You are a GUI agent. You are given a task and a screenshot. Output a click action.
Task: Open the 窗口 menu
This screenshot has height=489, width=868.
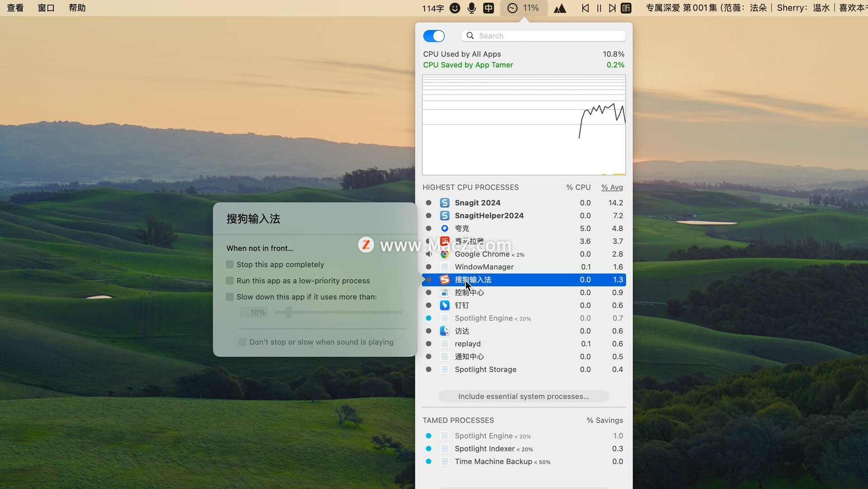(x=46, y=8)
